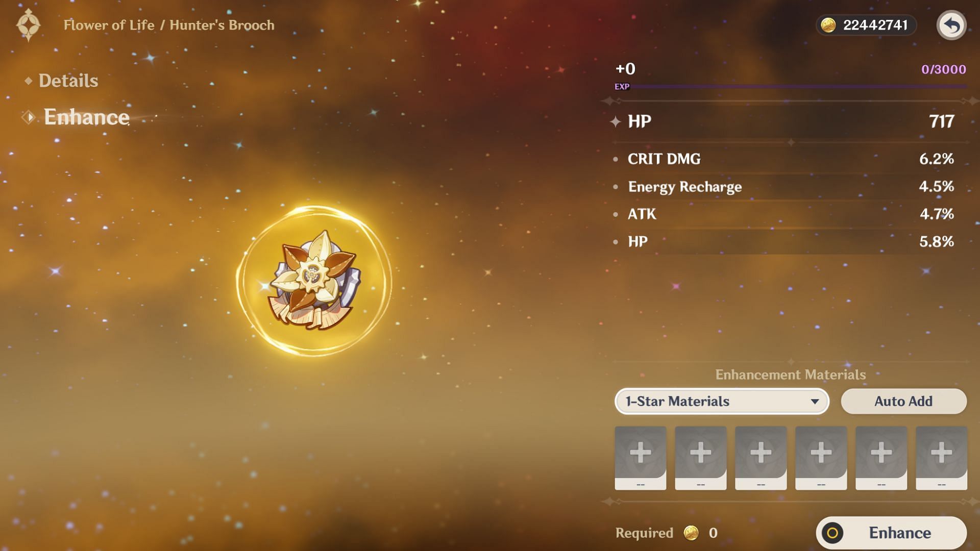
Task: Select Details tab in artifact menu
Action: click(67, 81)
